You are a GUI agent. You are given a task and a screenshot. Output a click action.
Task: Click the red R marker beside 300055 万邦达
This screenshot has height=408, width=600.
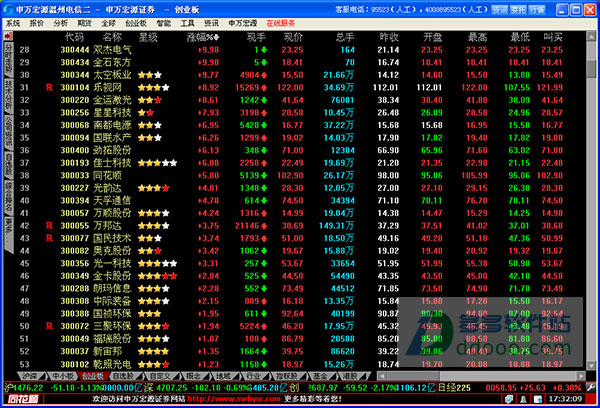49,225
